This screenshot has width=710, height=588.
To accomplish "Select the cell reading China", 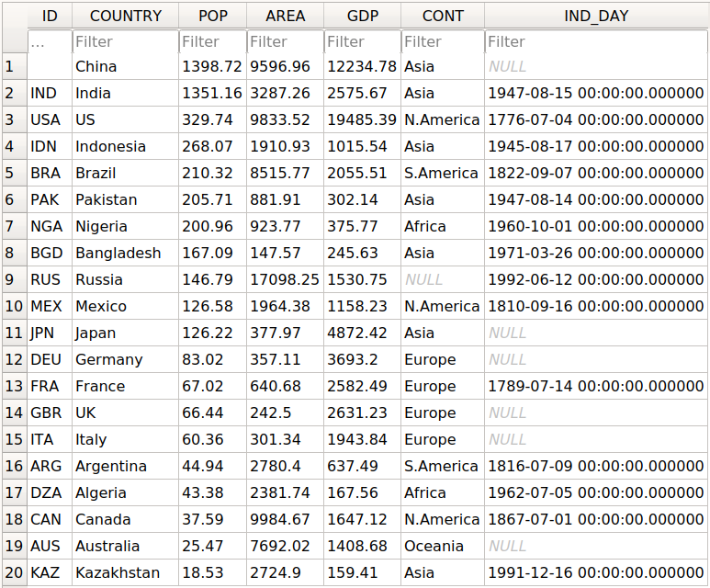I will 126,66.
